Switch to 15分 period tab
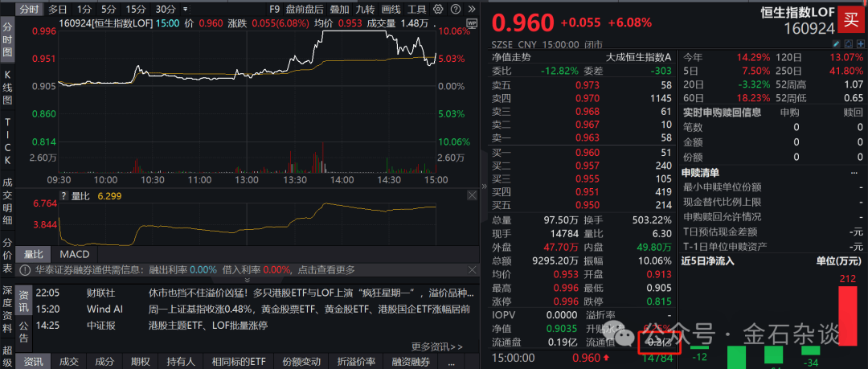 coord(136,9)
